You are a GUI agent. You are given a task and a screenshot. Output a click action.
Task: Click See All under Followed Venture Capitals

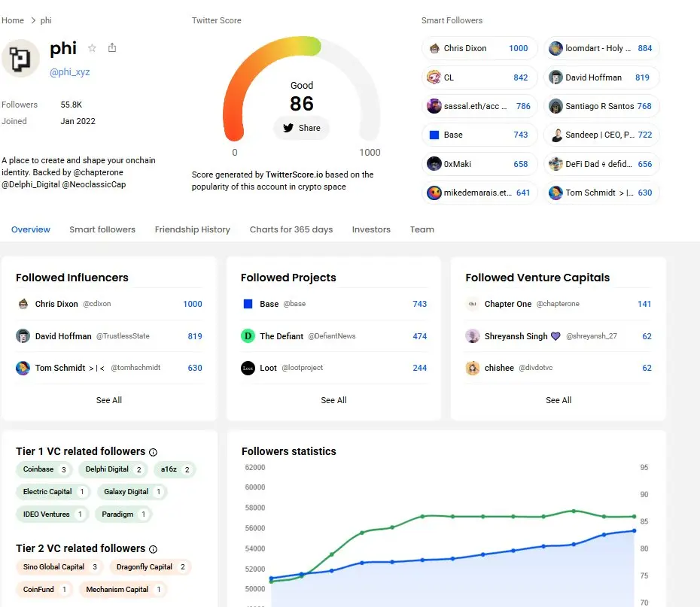[558, 400]
